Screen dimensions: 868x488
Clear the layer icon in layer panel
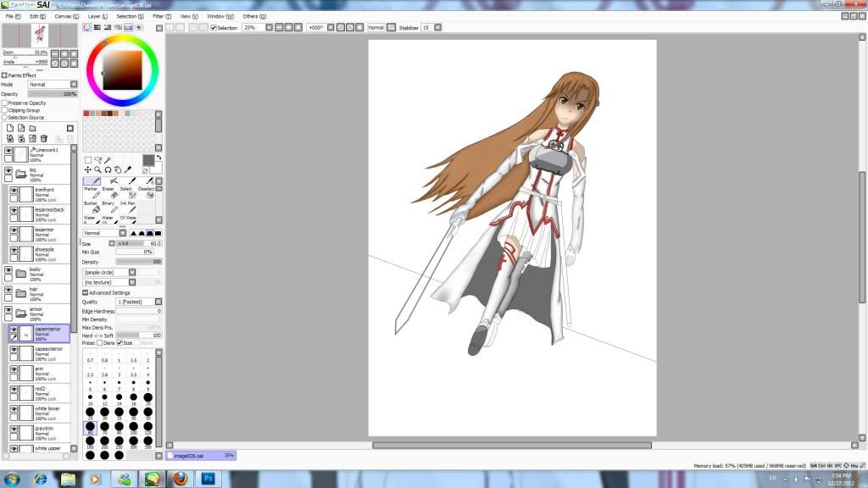33,138
